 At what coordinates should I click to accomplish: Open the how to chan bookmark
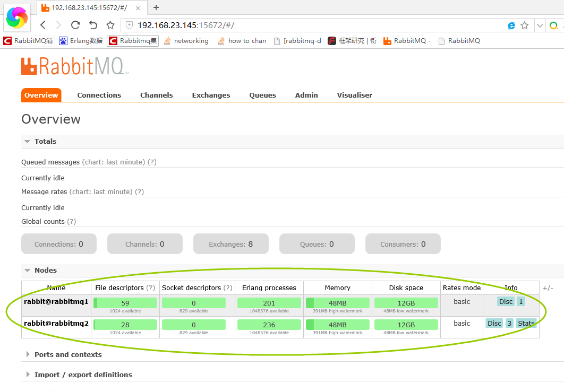242,41
